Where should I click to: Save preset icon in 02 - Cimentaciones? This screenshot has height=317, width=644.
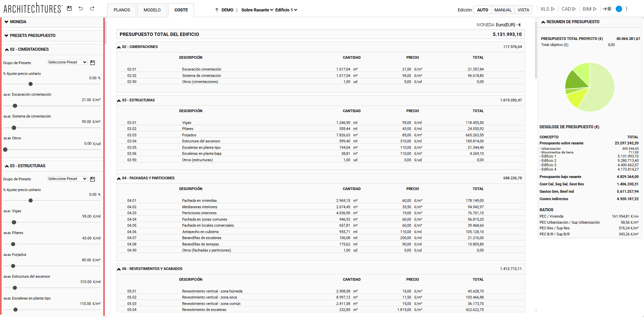pos(93,63)
